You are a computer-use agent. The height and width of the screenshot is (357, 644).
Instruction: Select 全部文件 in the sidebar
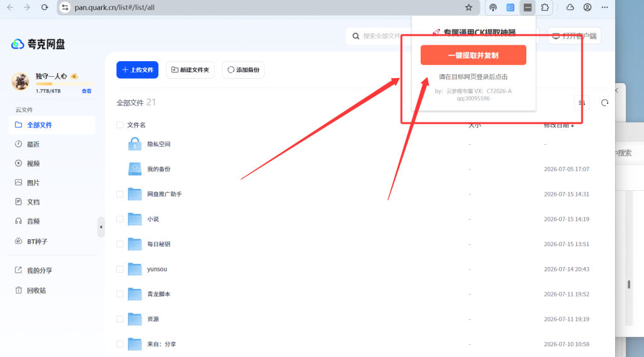click(x=52, y=125)
